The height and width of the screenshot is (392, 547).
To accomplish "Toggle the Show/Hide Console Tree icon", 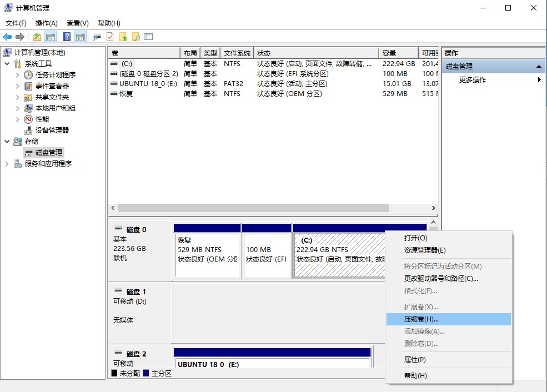I will [51, 37].
